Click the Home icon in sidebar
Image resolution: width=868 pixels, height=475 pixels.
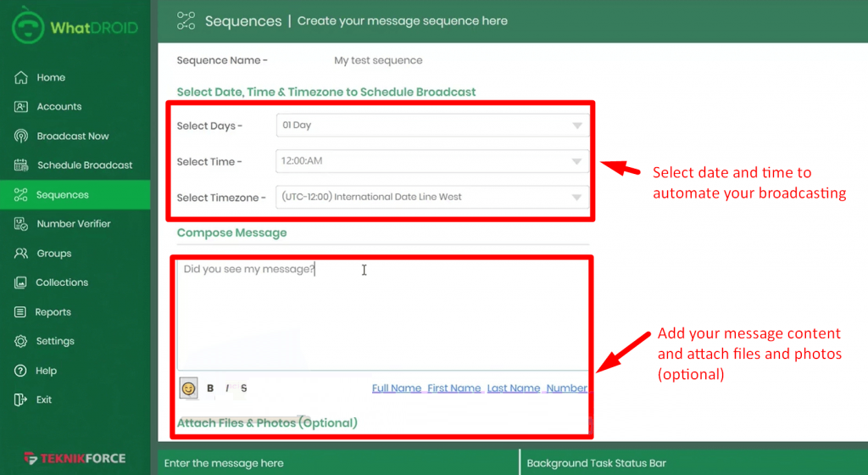click(21, 77)
